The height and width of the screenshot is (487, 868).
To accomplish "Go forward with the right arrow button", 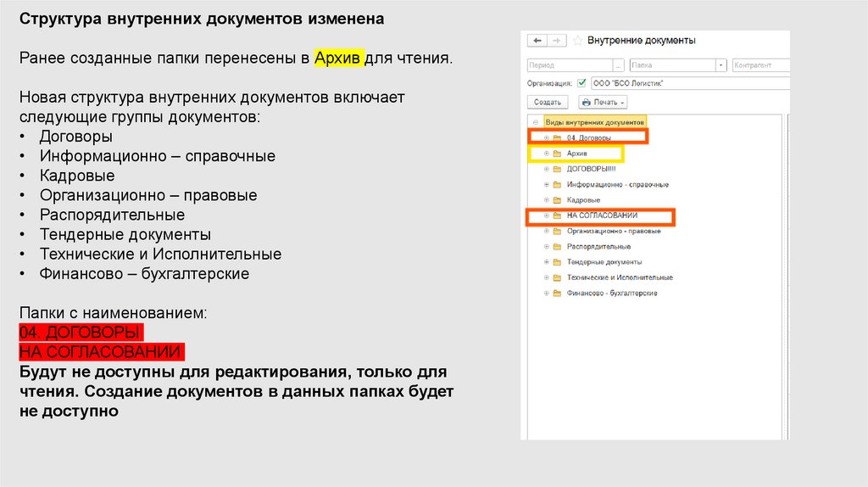I will pos(557,41).
